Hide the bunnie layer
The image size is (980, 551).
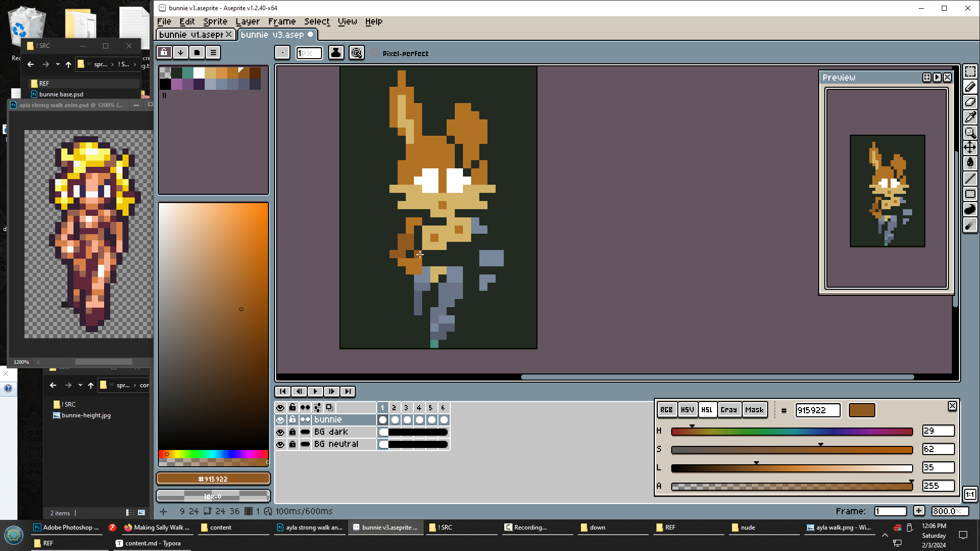280,420
